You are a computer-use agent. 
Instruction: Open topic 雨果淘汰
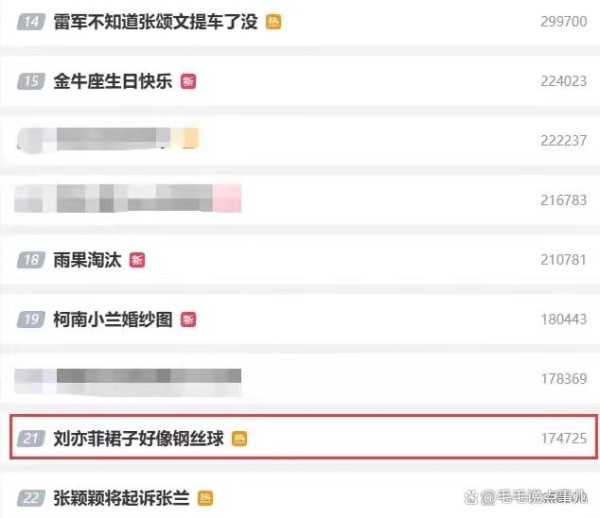point(87,260)
